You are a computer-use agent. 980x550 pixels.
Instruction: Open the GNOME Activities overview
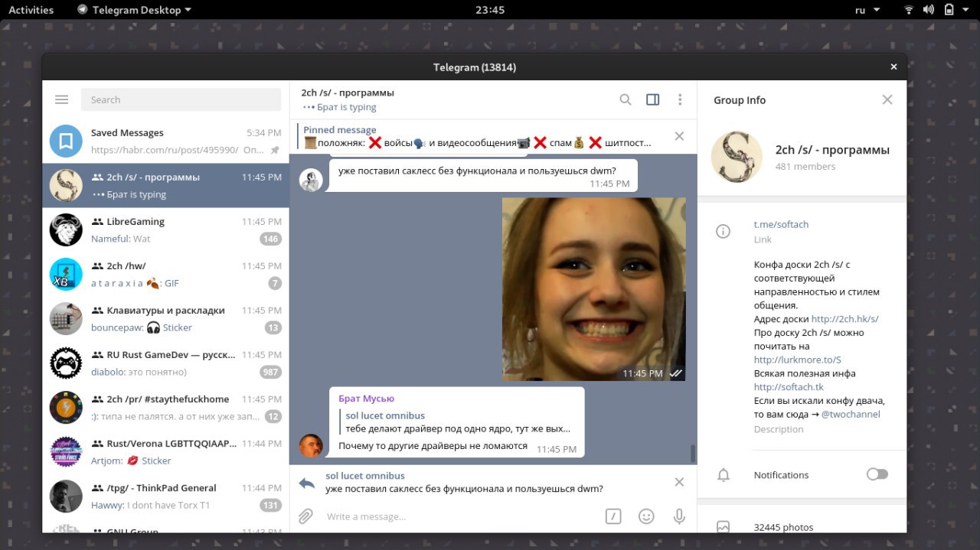(x=31, y=10)
